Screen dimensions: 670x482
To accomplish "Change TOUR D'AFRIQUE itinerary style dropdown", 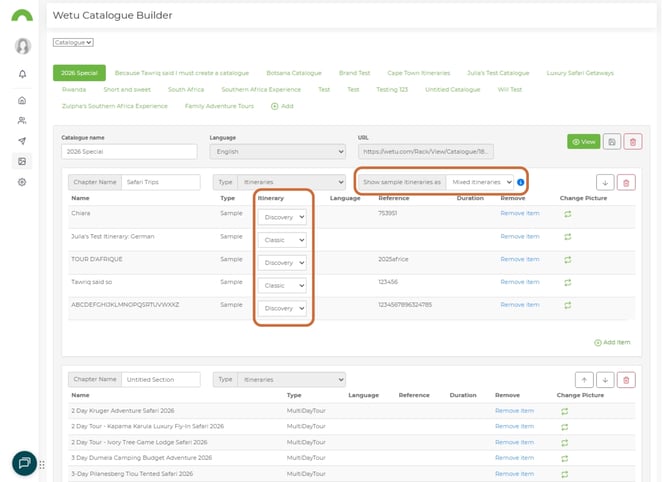I will (282, 262).
